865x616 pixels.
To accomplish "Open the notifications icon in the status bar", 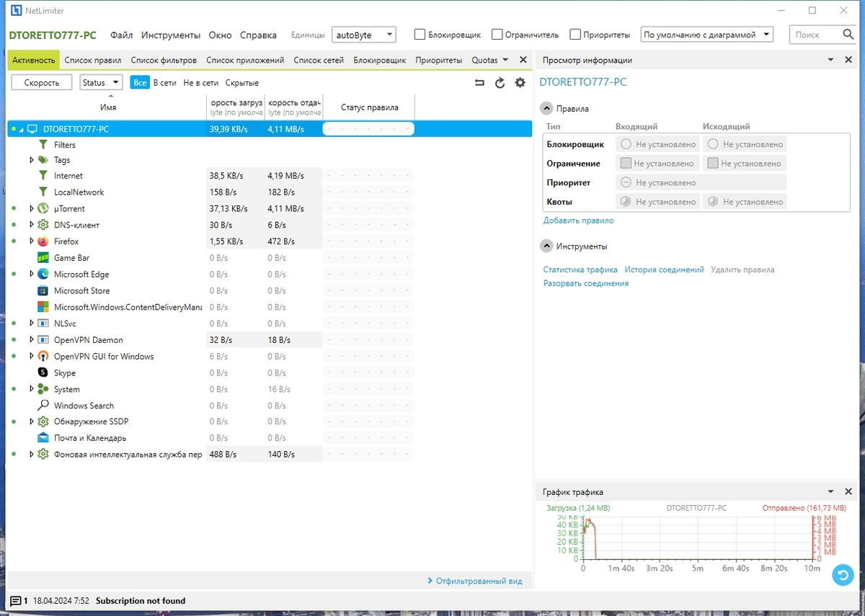I will click(x=16, y=601).
